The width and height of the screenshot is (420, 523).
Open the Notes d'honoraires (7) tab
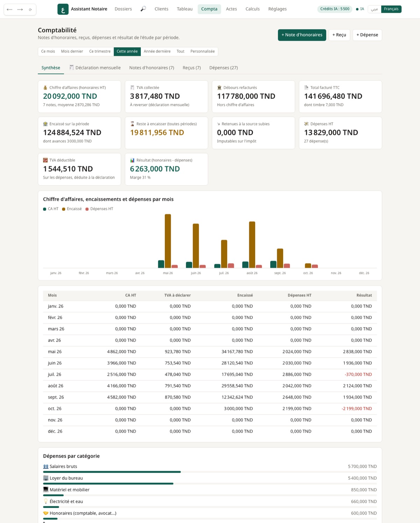(x=152, y=68)
